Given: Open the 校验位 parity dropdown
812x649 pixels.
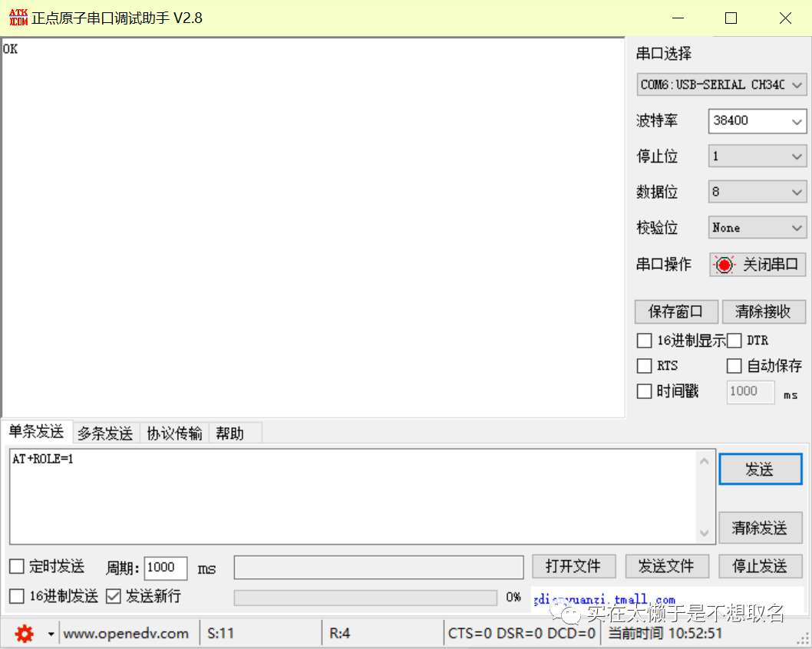Looking at the screenshot, I should click(757, 228).
